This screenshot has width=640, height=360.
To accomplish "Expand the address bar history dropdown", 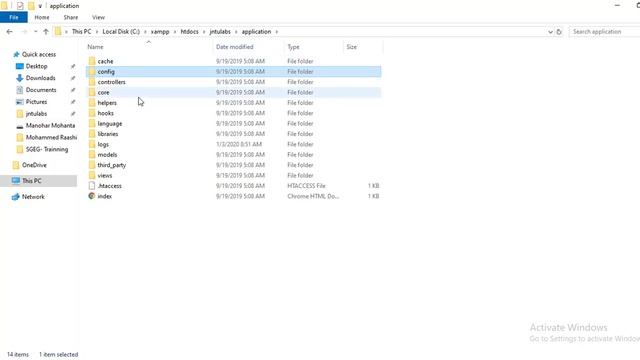I will click(550, 31).
